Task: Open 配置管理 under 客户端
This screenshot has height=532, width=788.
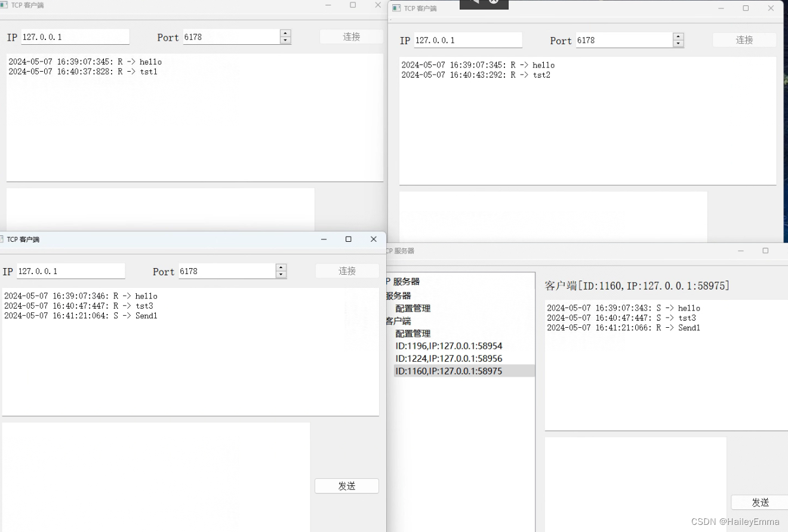Action: [x=412, y=333]
